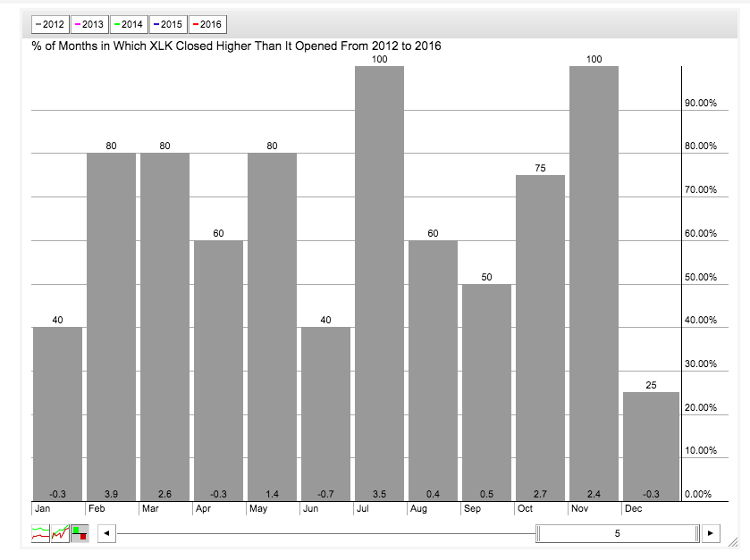Toggle the 2012 year series button
This screenshot has width=750, height=560.
50,24
